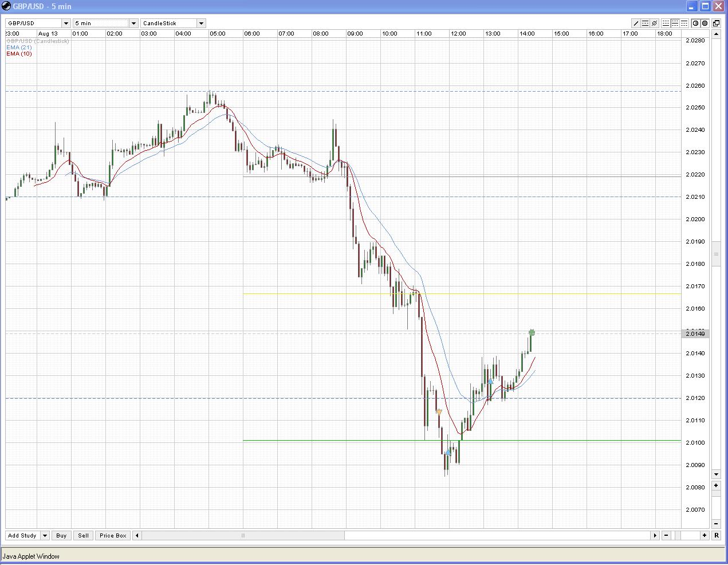Open the 5 min timeframe dropdown
728x565 pixels.
point(133,23)
